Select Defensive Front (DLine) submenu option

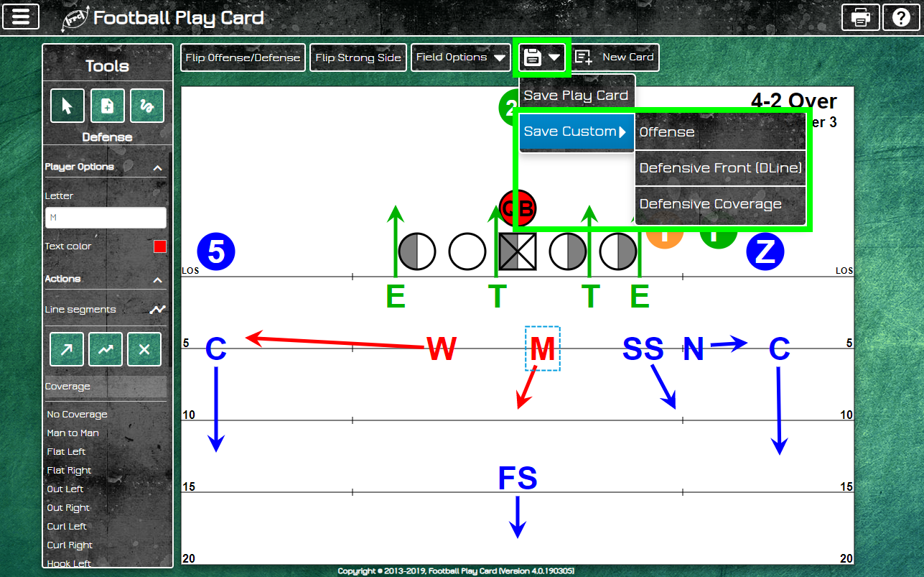point(720,168)
